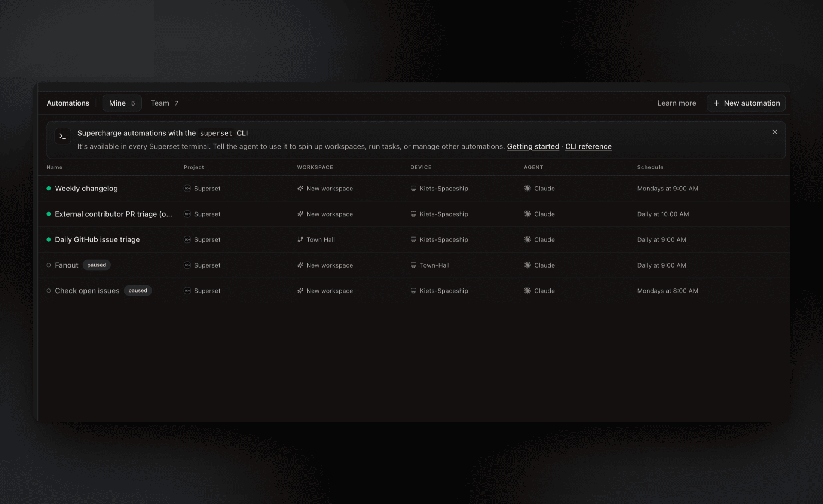Click the branch icon next to Town Hall workspace
This screenshot has width=823, height=504.
(x=300, y=239)
